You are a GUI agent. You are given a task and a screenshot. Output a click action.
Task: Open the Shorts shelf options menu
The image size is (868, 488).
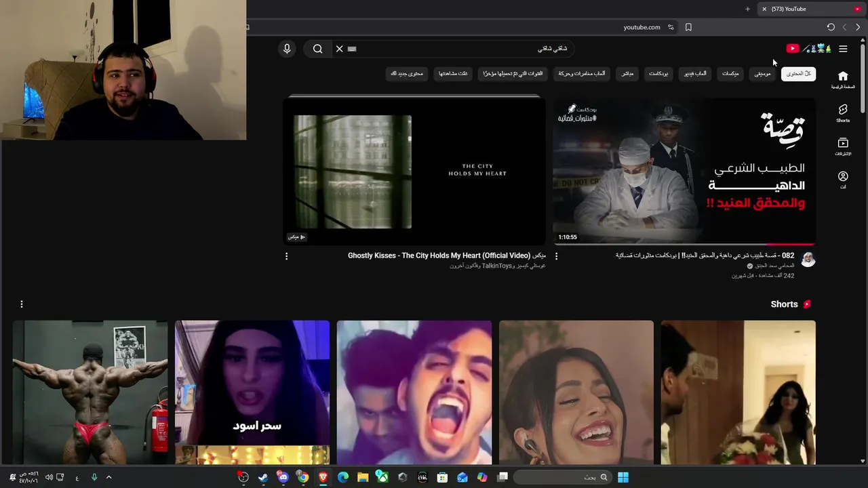coord(21,304)
